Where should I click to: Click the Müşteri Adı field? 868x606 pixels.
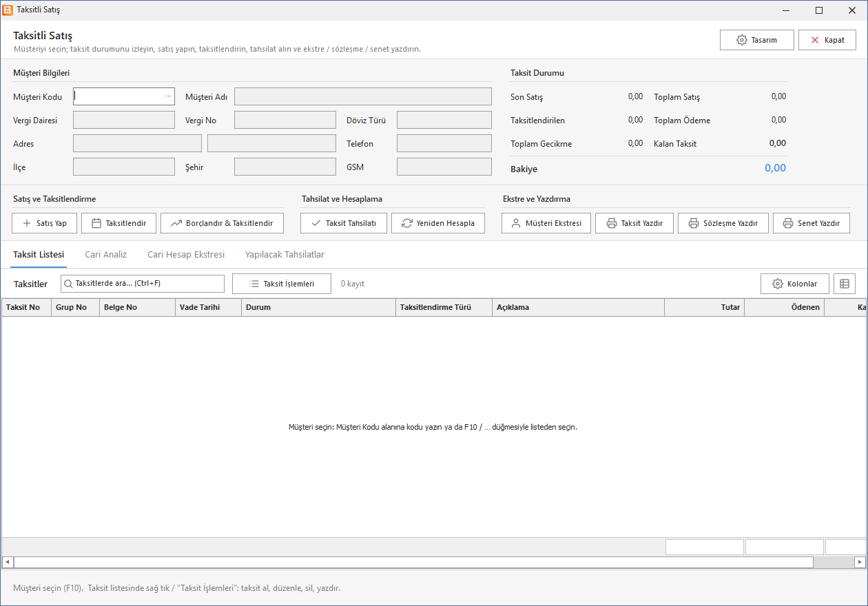tap(363, 96)
